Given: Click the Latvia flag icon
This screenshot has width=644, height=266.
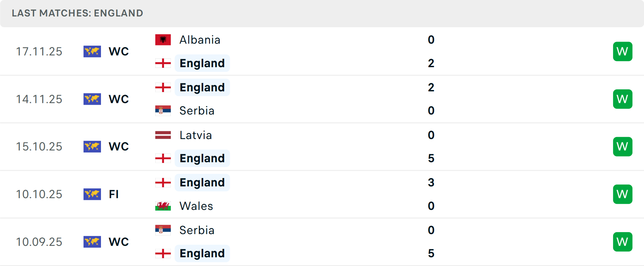Looking at the screenshot, I should click(163, 135).
